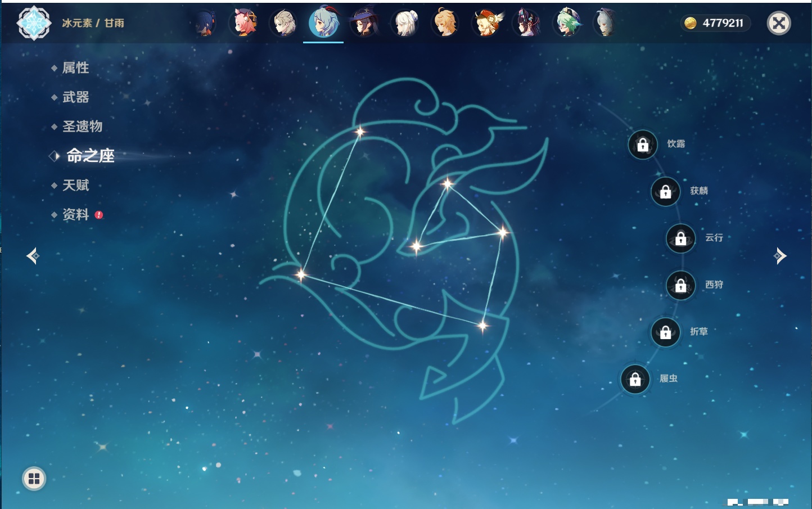Click the gold Mora coin icon
Viewport: 812px width, 509px height.
[x=691, y=23]
